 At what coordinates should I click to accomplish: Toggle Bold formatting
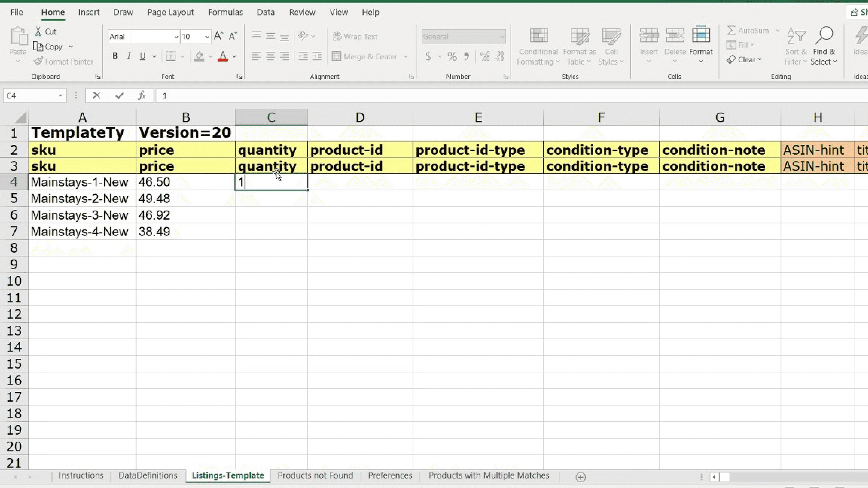115,56
